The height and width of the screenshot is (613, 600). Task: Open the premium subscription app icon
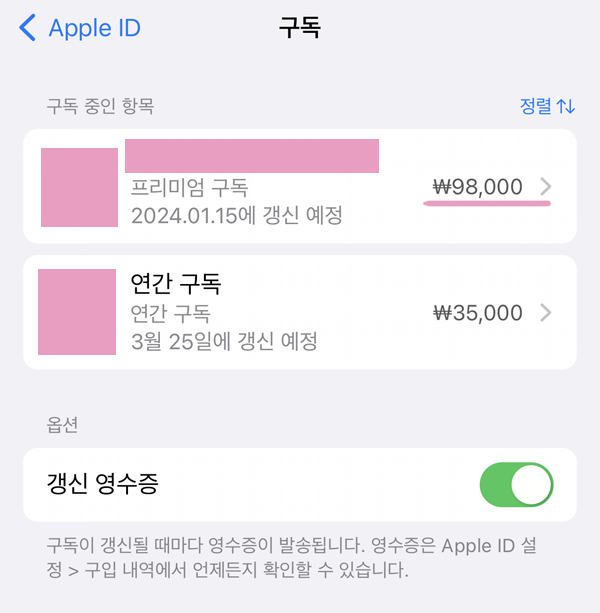click(79, 187)
